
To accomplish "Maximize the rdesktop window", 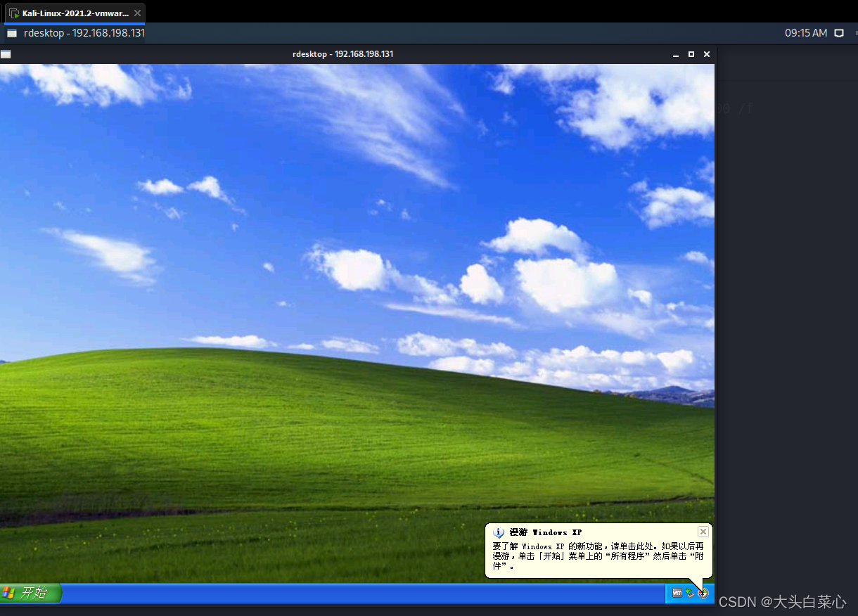I will (x=691, y=54).
